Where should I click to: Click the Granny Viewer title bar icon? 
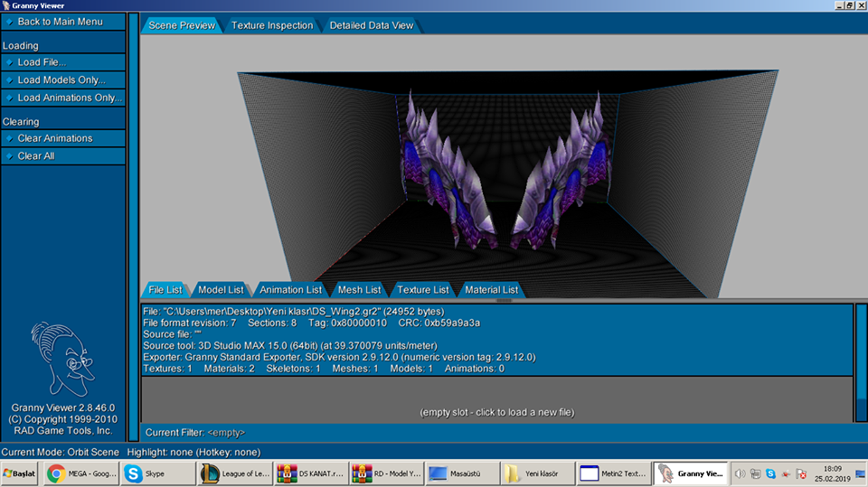[6, 5]
